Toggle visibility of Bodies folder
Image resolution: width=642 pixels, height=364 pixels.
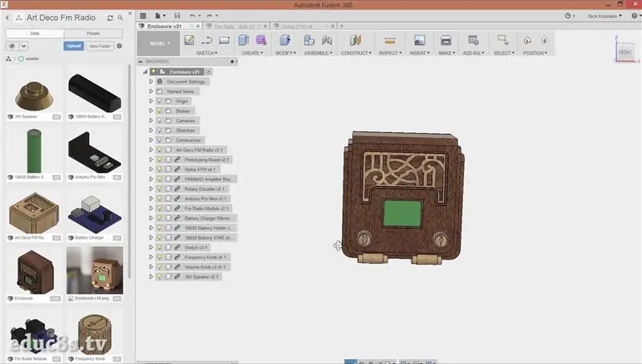point(160,111)
